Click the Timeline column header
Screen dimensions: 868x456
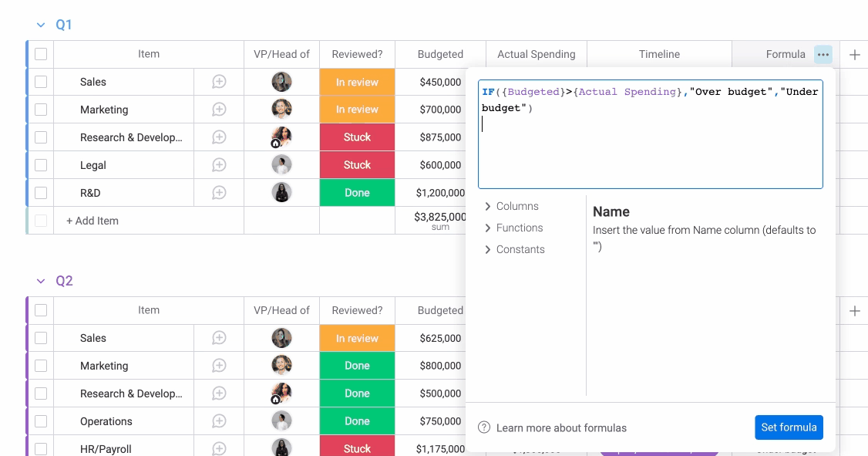[x=659, y=54]
